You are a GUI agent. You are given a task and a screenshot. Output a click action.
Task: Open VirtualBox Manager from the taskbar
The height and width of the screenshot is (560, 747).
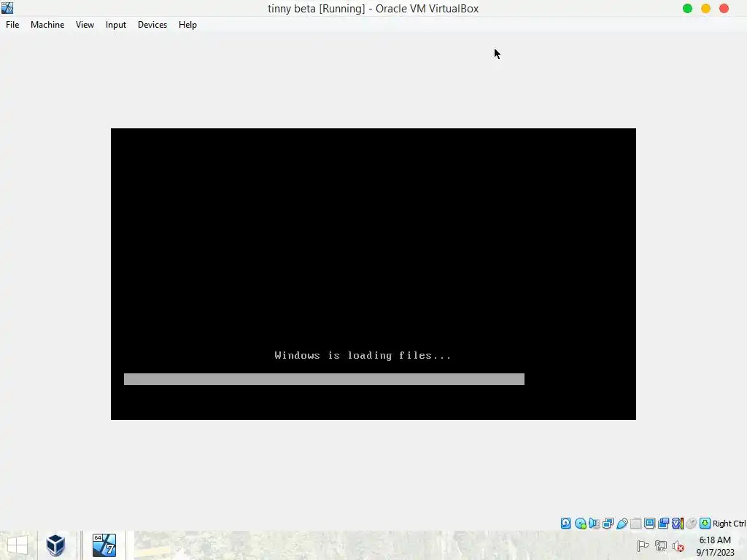(55, 545)
